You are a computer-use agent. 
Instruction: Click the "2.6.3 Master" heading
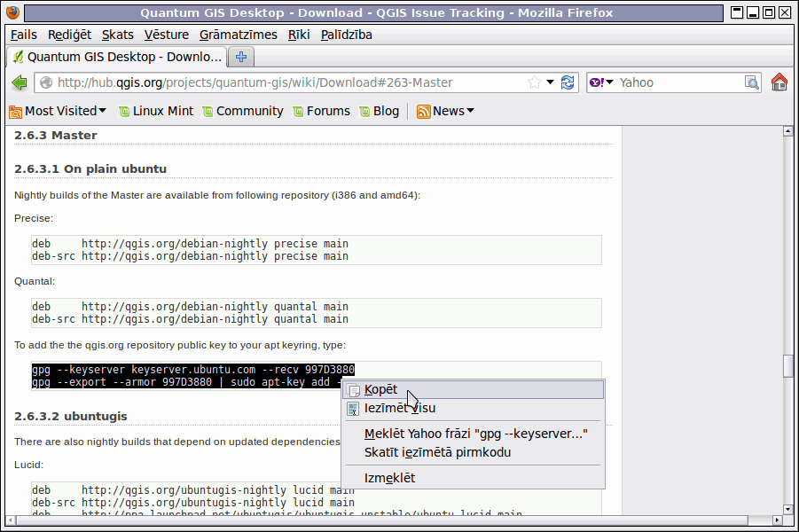pos(56,136)
